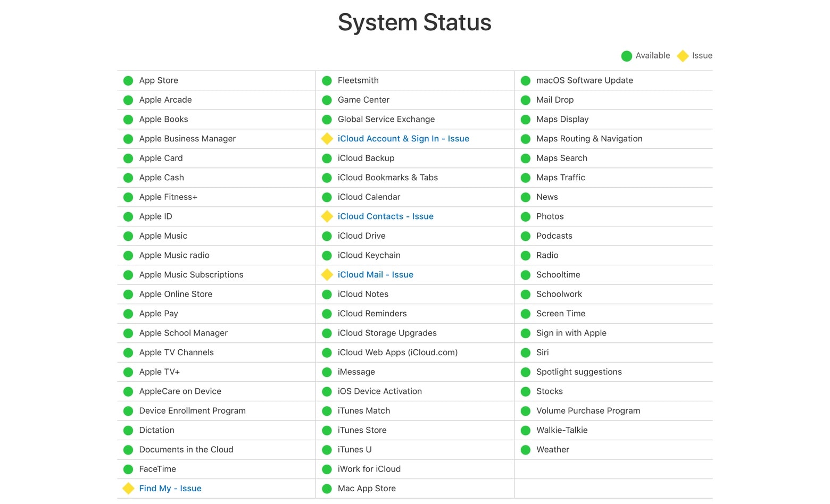Screen dimensions: 830x504
Task: Click the Apple Music row label
Action: pyautogui.click(x=163, y=236)
